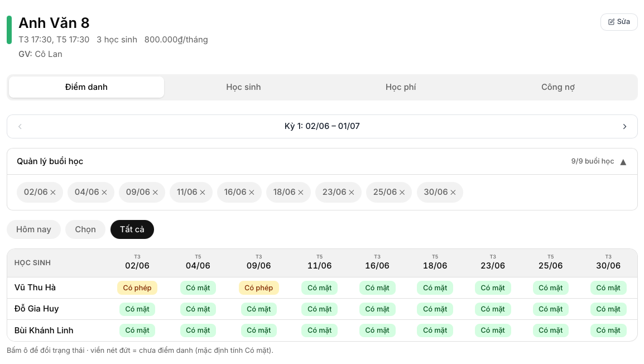Click student name Đỗ Gia Huy
The height and width of the screenshot is (364, 644).
[37, 309]
